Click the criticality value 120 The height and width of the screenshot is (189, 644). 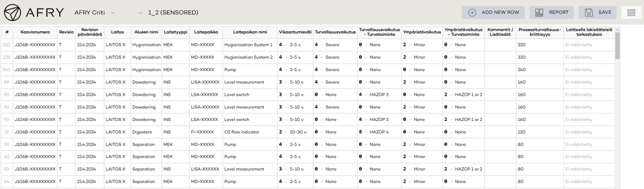point(540,132)
